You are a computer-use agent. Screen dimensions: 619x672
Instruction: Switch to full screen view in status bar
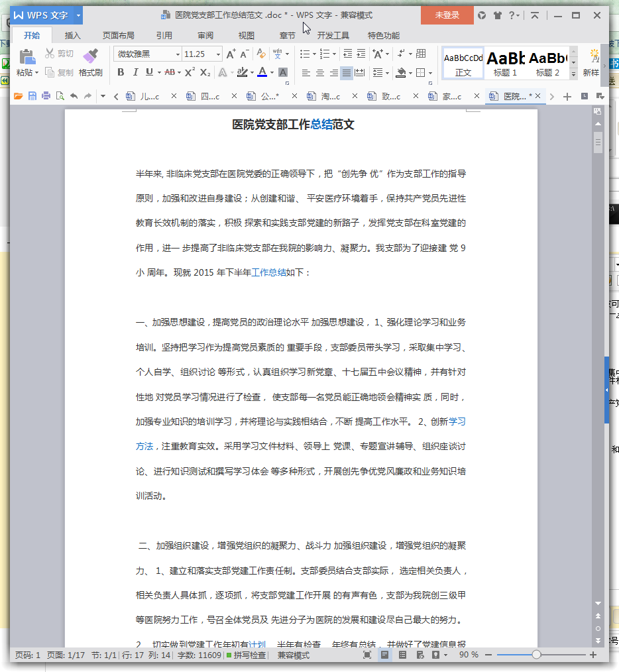(367, 655)
